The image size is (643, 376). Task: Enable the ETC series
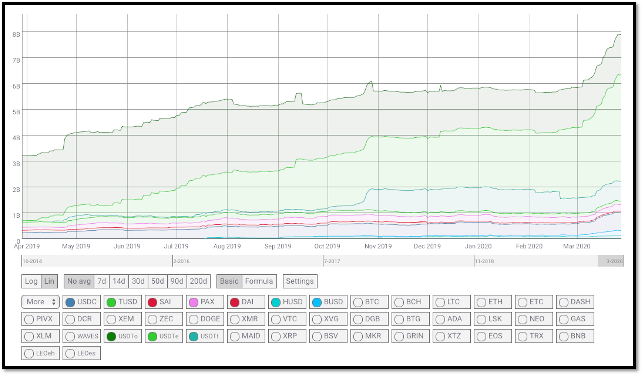(x=534, y=302)
